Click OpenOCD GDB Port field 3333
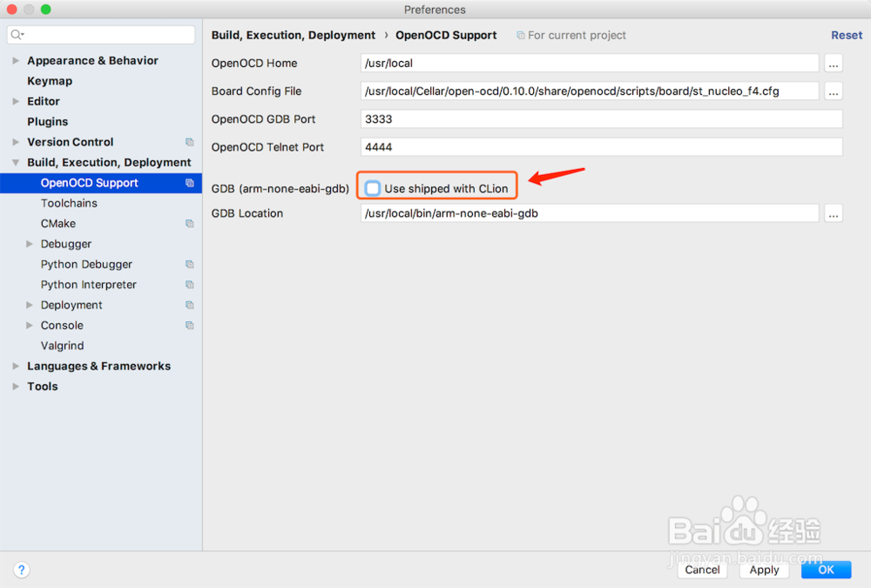 tap(602, 119)
